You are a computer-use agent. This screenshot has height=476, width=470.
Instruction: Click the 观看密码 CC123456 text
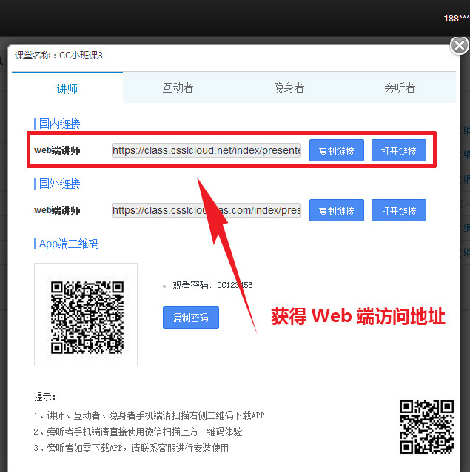point(212,285)
